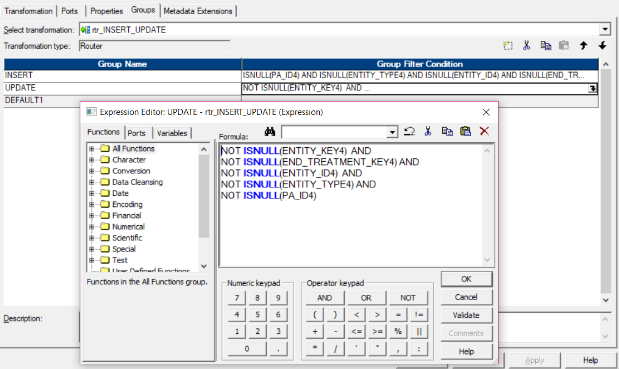This screenshot has width=619, height=369.
Task: Switch to the Transformation tab
Action: click(28, 11)
